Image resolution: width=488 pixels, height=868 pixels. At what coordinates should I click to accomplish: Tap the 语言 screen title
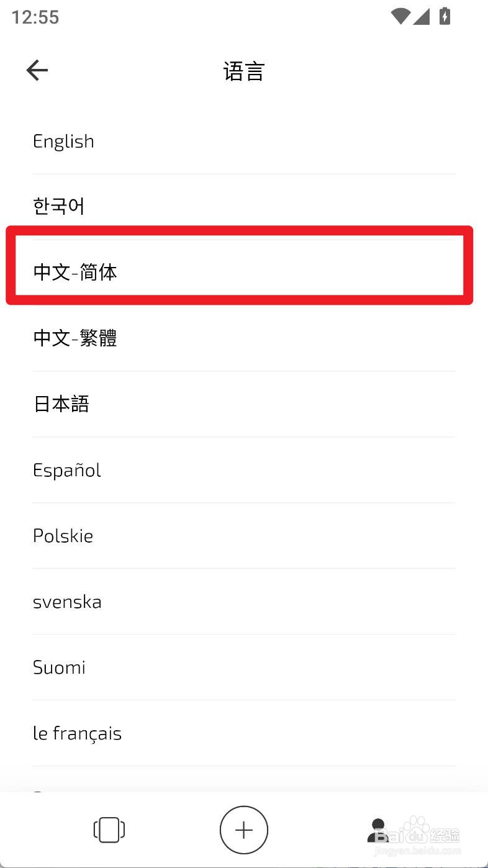click(244, 71)
